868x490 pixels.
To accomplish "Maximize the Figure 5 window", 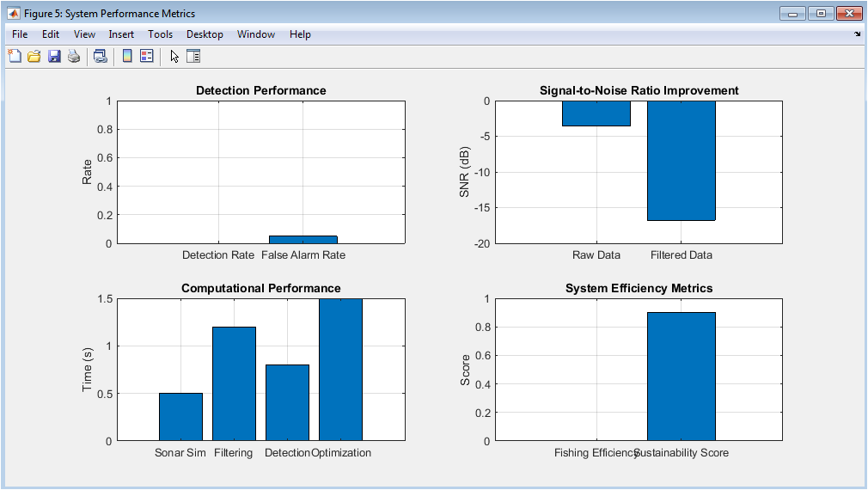I will pyautogui.click(x=822, y=13).
